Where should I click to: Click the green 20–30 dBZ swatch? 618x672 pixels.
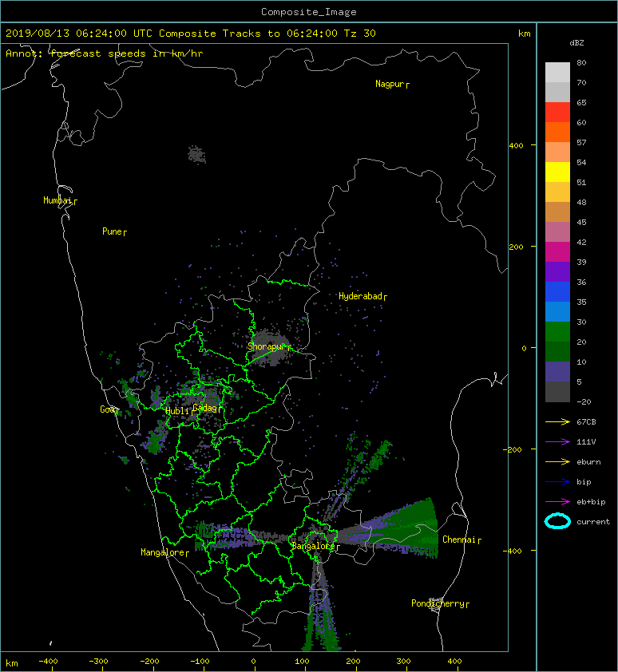557,331
